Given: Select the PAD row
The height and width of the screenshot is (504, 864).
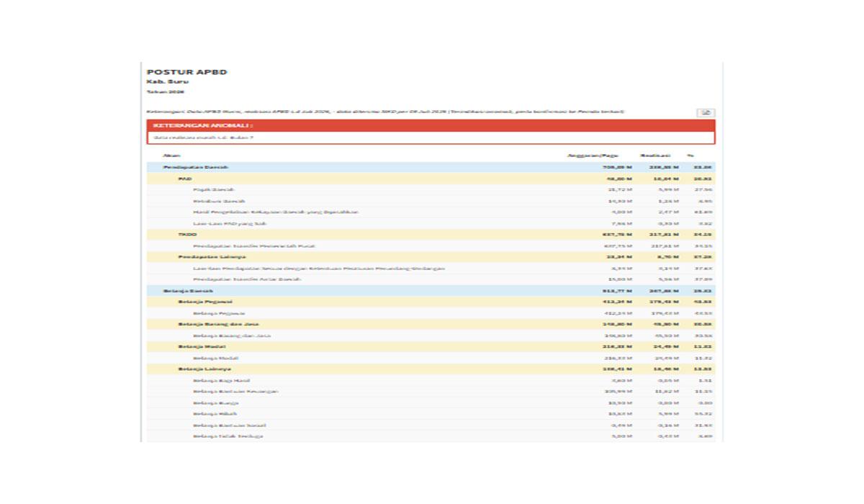Looking at the screenshot, I should 431,179.
